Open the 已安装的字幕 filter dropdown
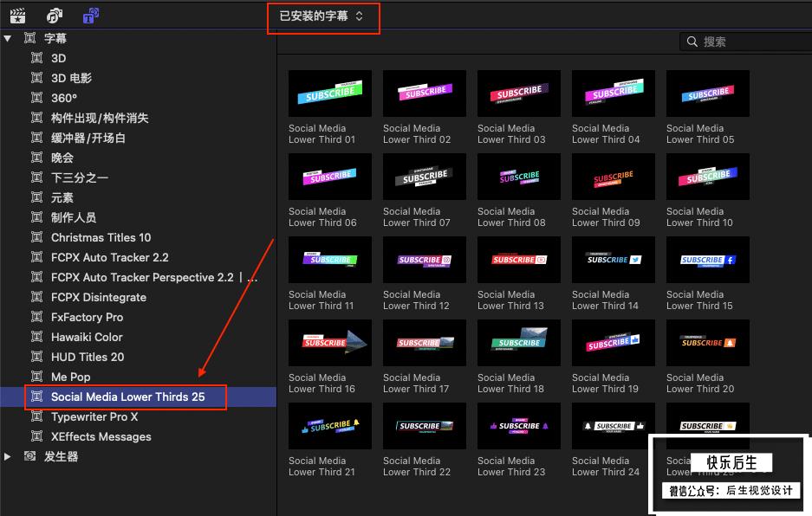The width and height of the screenshot is (812, 516). [x=322, y=16]
